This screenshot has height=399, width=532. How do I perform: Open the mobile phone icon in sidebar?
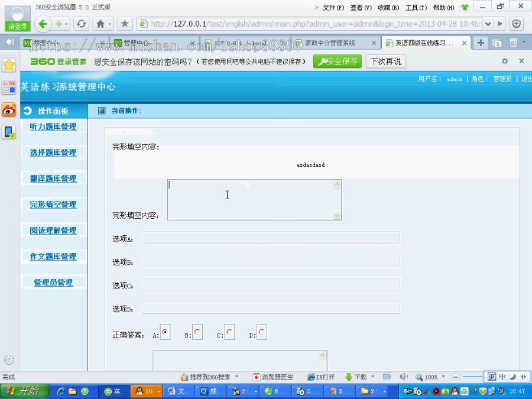[9, 132]
